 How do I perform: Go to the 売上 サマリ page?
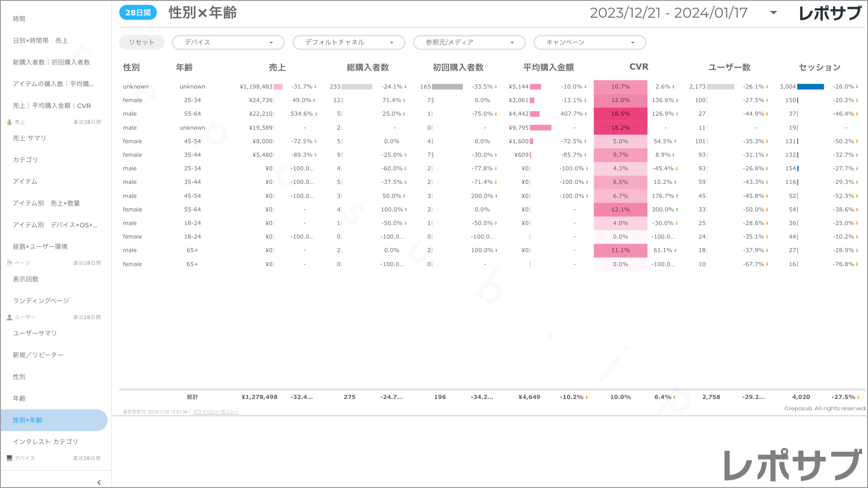29,138
